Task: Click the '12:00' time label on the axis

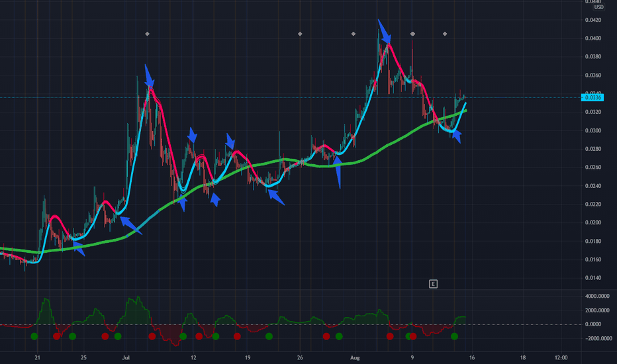Action: [x=561, y=357]
